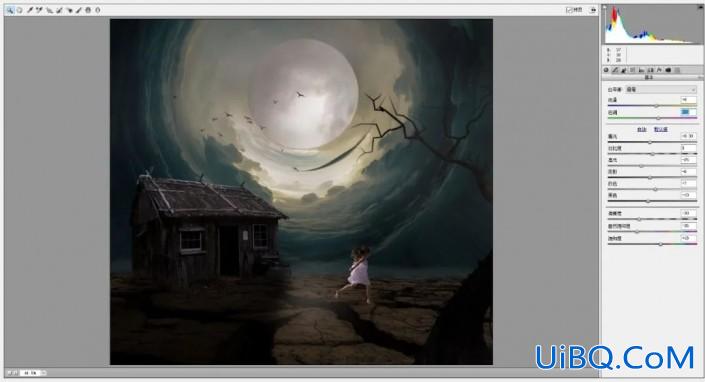Click the Contrast value field
This screenshot has height=382, width=705.
[x=688, y=148]
